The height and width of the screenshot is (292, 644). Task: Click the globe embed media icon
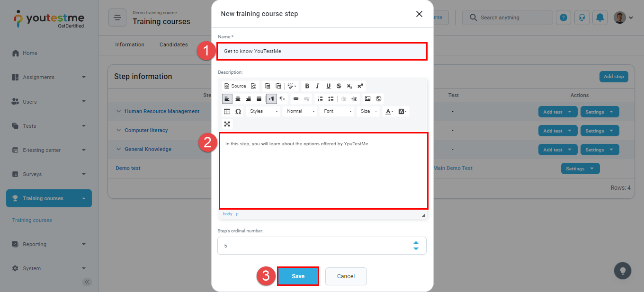point(378,99)
